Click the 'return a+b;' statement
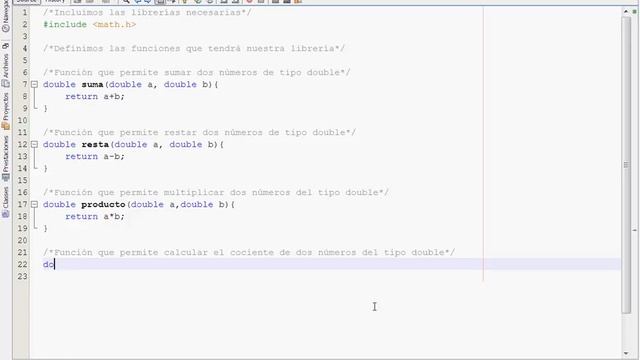The image size is (640, 360). click(95, 97)
